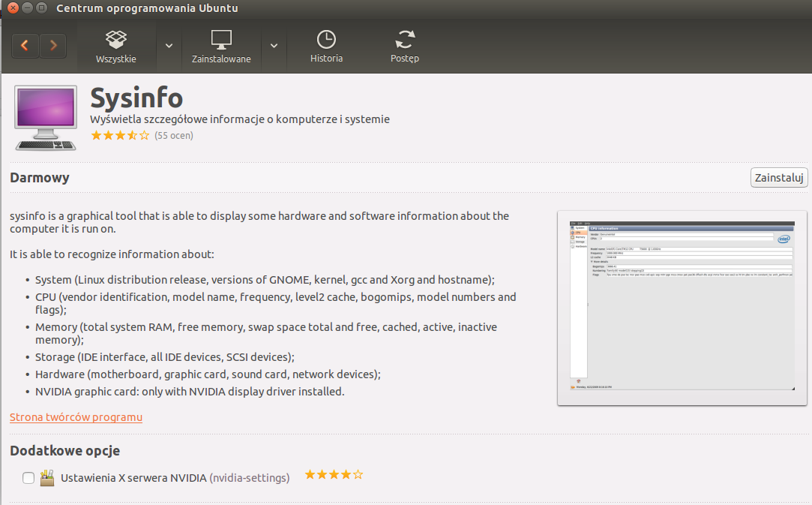
Task: Go back with the left arrow button
Action: [25, 46]
